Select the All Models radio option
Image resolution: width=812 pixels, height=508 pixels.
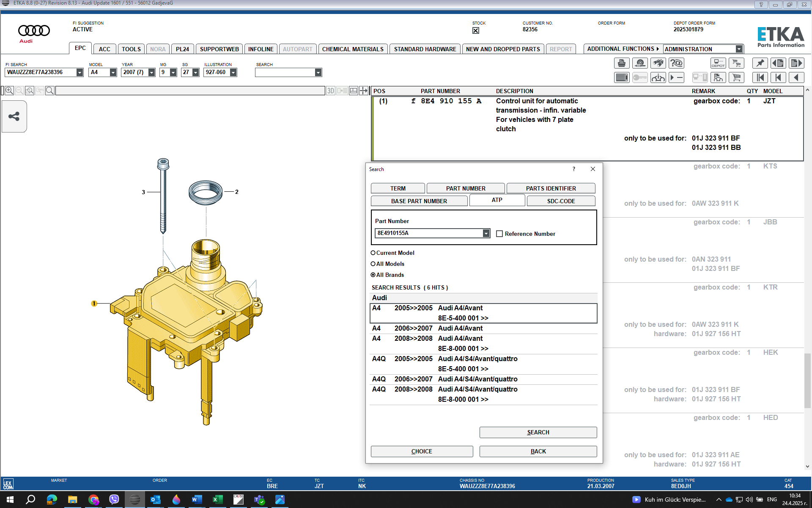pos(373,264)
